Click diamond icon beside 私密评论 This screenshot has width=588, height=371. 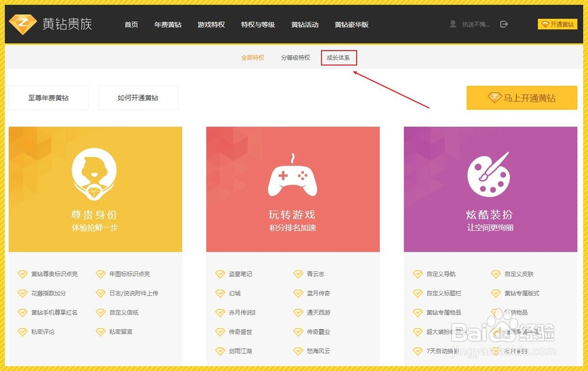click(22, 332)
